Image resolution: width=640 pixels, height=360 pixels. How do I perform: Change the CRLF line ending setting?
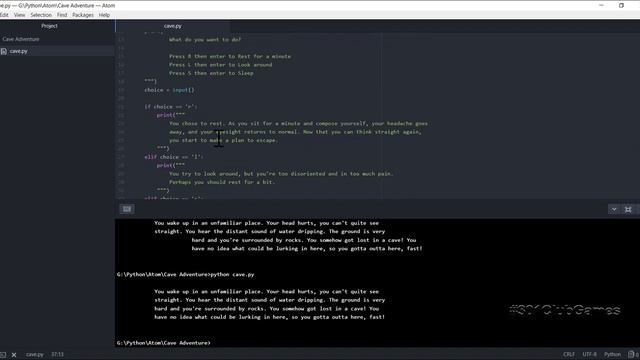tap(569, 354)
